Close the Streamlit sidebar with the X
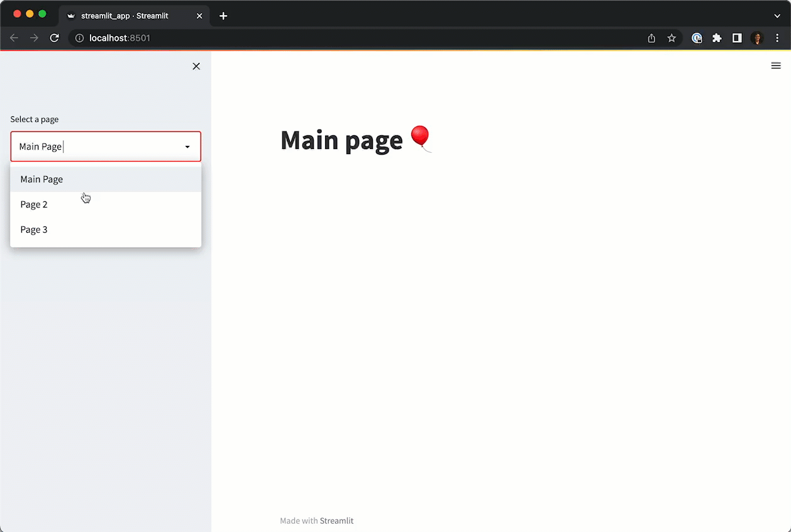 click(x=196, y=66)
